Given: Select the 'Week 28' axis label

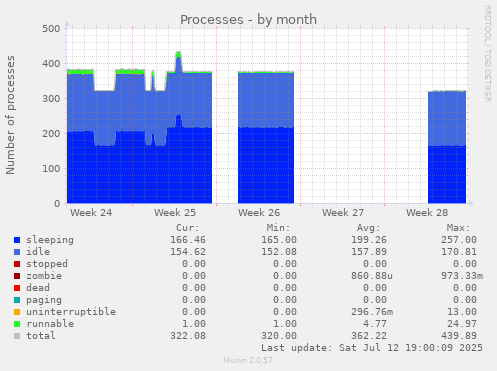Looking at the screenshot, I should [427, 213].
